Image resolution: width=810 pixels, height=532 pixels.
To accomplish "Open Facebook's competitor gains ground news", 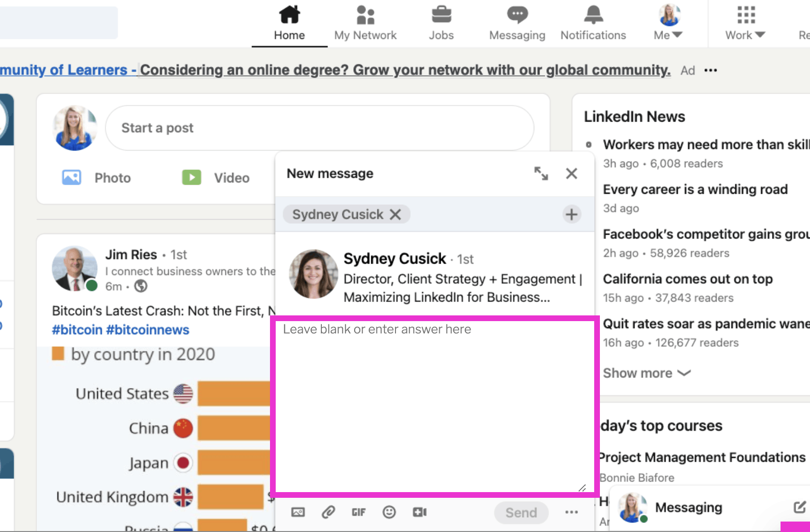I will (706, 234).
